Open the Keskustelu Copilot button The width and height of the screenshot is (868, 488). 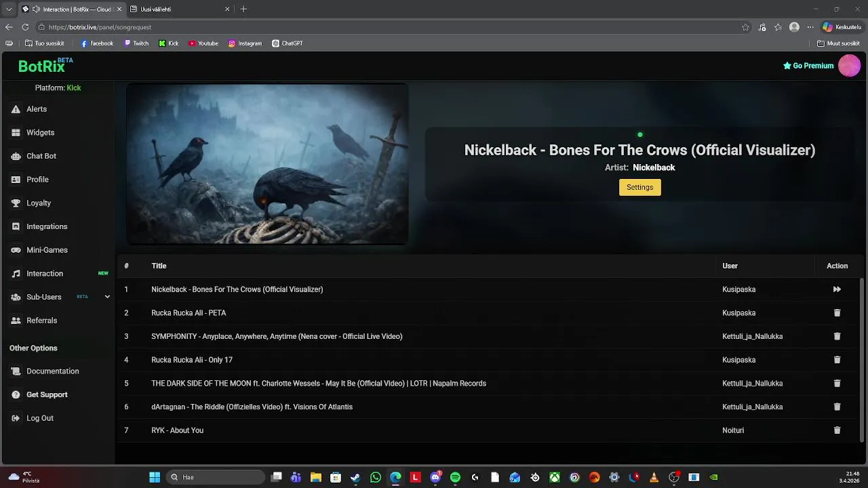tap(842, 27)
